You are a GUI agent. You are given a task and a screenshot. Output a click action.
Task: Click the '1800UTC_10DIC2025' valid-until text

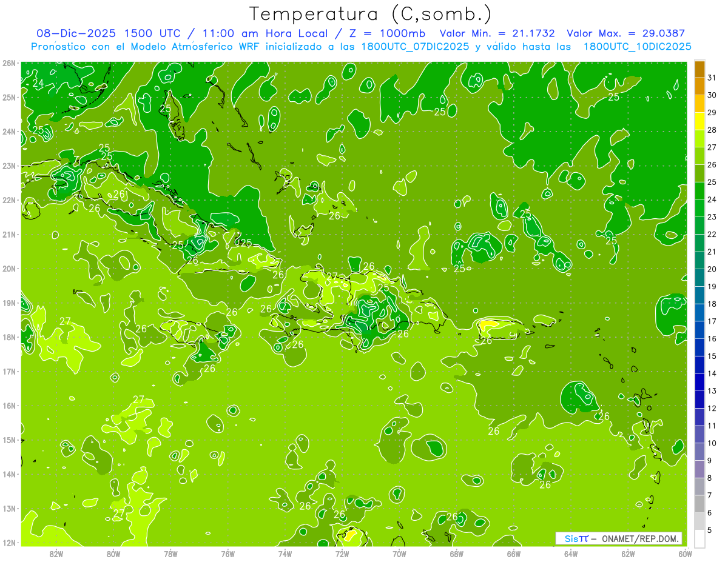pos(637,47)
